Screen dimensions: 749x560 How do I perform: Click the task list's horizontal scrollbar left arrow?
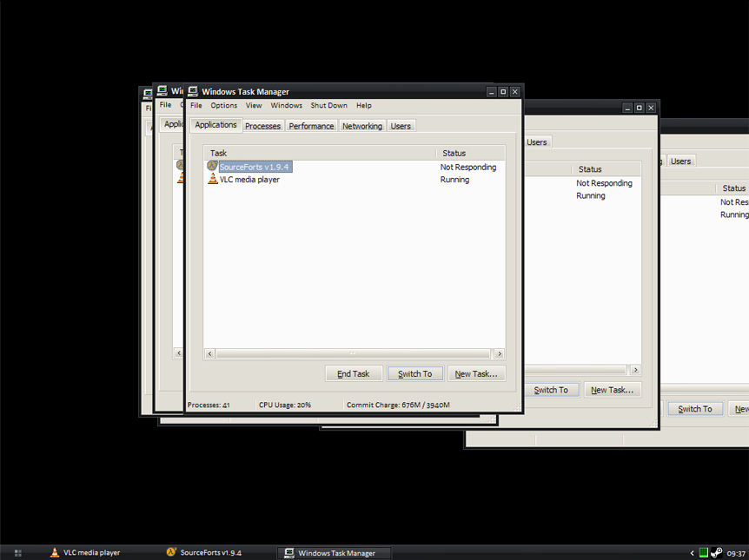pos(209,353)
